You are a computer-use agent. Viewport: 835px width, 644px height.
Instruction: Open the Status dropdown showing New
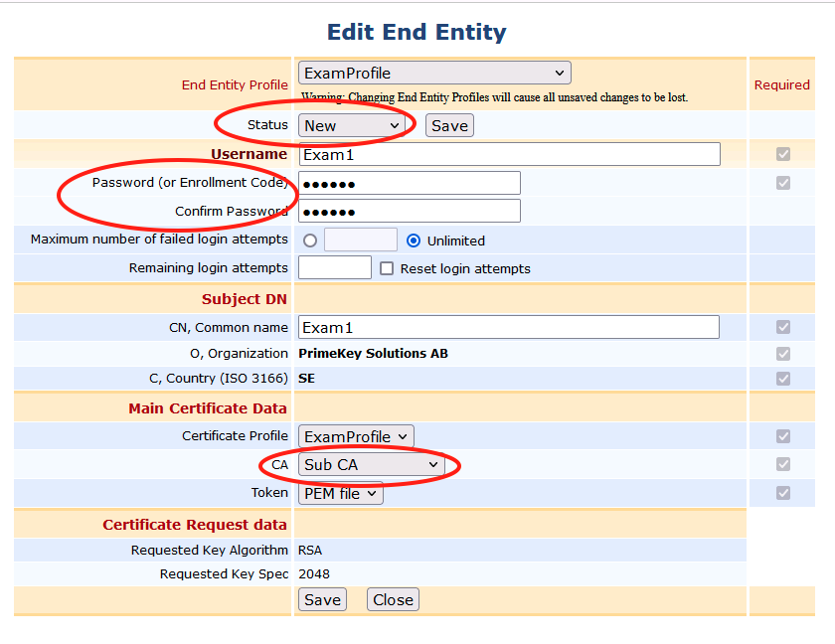click(x=351, y=125)
